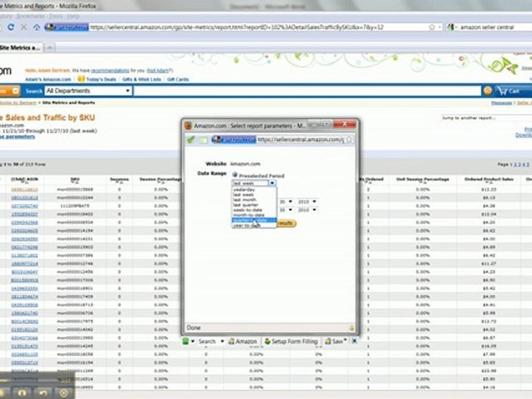Screen dimensions: 532x399
Task: Click the popup window's site identity badge
Action: [x=234, y=140]
